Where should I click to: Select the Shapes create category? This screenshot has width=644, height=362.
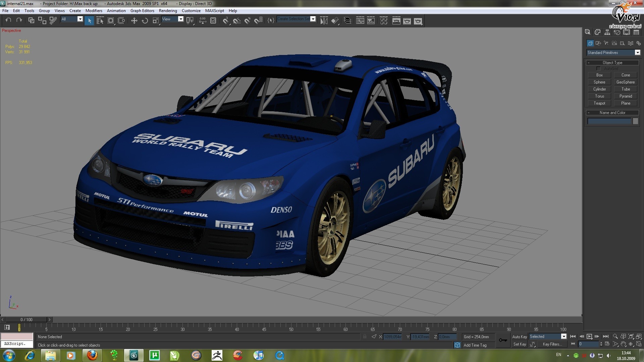598,43
